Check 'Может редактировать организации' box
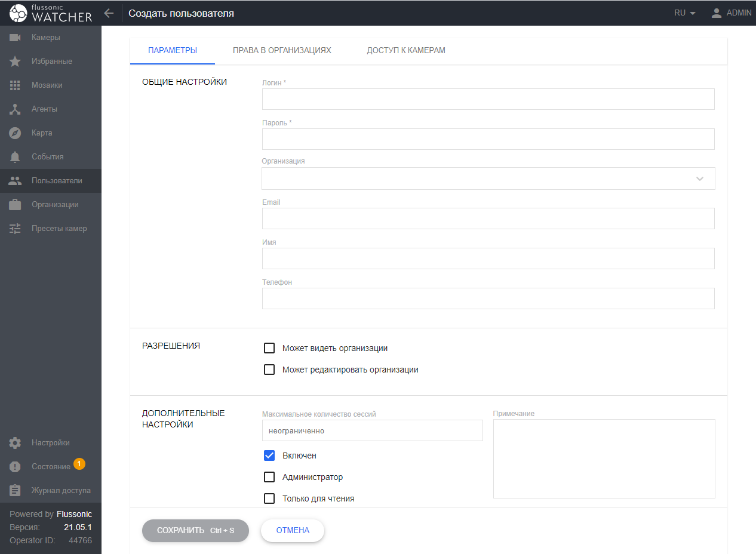 pyautogui.click(x=269, y=370)
